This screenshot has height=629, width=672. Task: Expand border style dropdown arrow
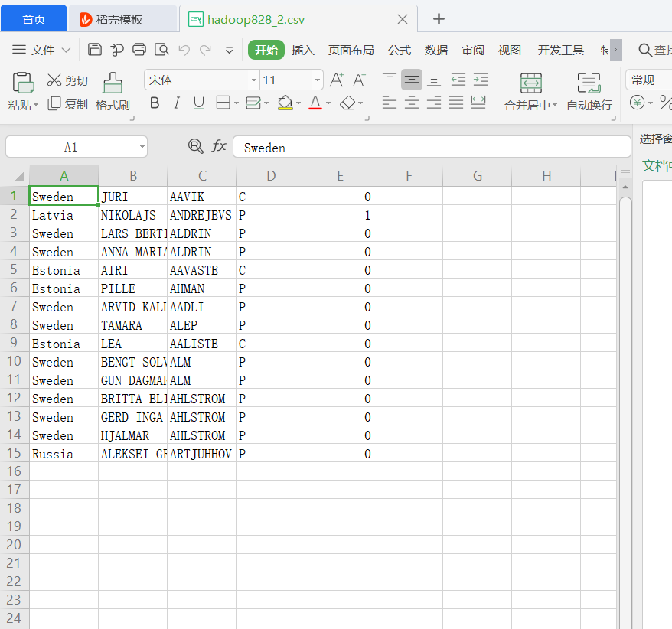(x=237, y=103)
